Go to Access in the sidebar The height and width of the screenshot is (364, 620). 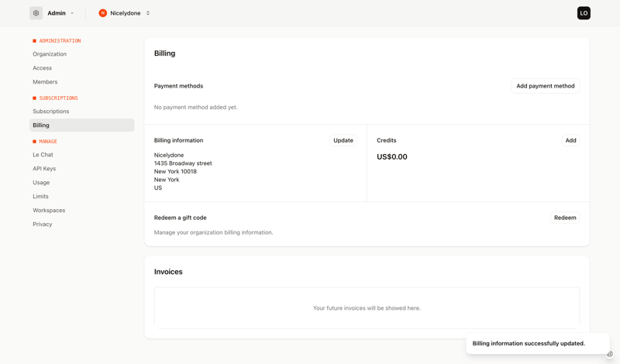[43, 68]
